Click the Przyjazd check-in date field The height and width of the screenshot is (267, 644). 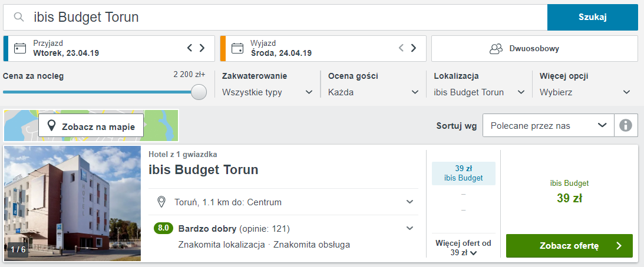click(109, 48)
